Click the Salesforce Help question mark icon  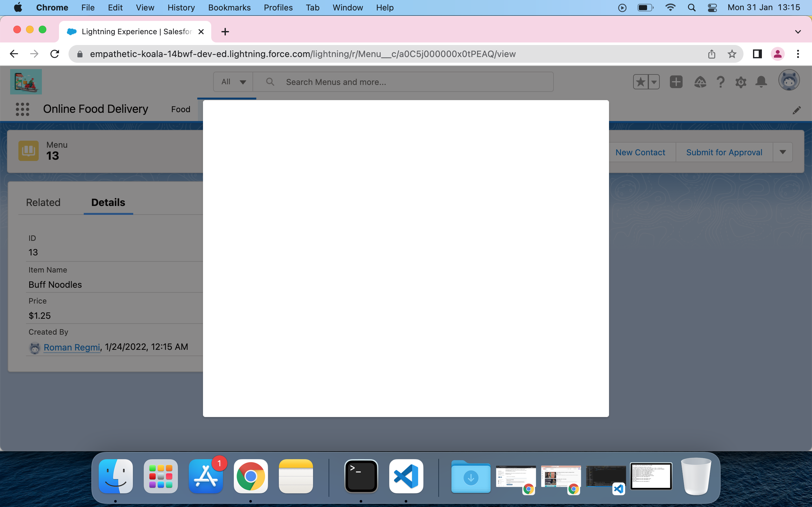[x=720, y=82]
